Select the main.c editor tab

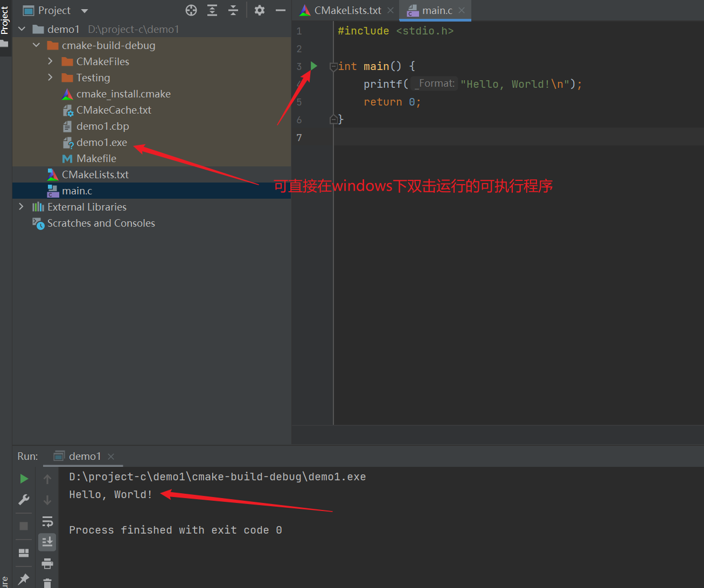point(436,11)
